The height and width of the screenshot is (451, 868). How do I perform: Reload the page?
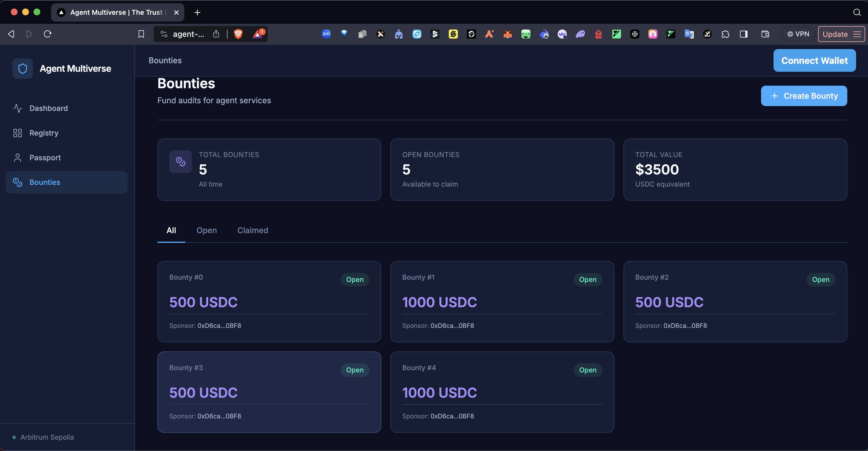47,34
